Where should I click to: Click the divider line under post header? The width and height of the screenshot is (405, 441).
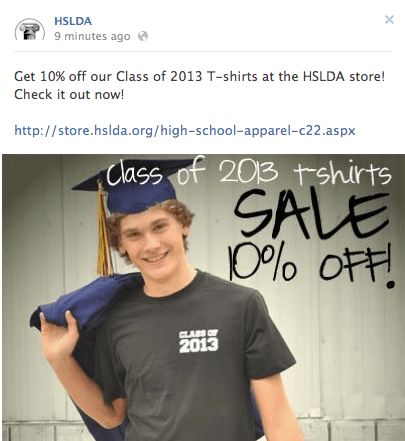tap(203, 51)
